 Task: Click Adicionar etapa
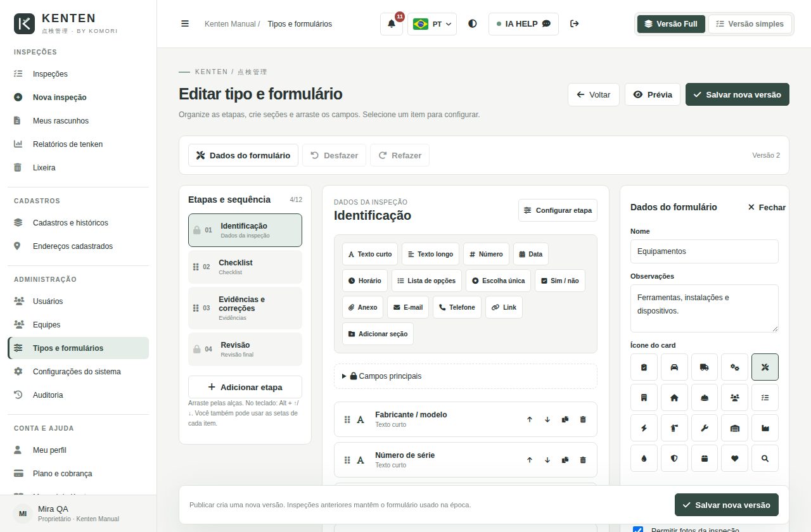245,387
